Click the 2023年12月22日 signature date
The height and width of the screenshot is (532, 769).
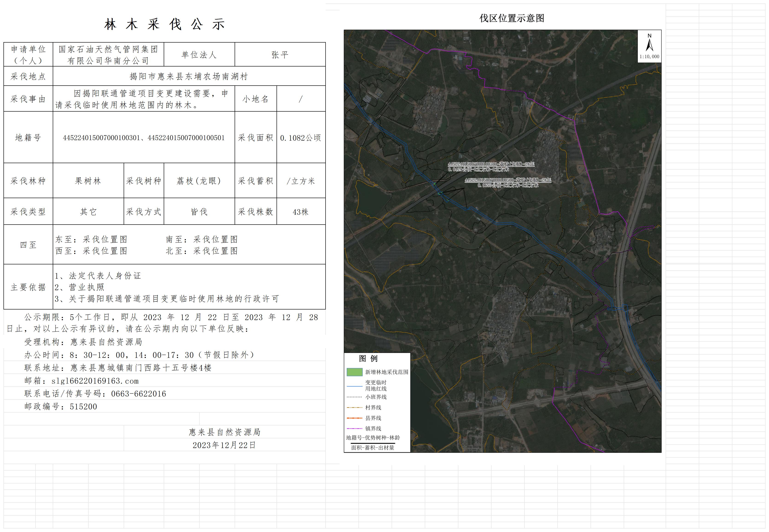[224, 445]
